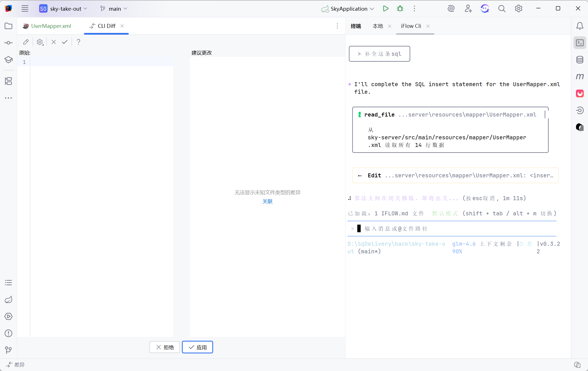Image resolution: width=588 pixels, height=371 pixels.
Task: Switch to the UserMapper.xml tab
Action: coord(51,26)
